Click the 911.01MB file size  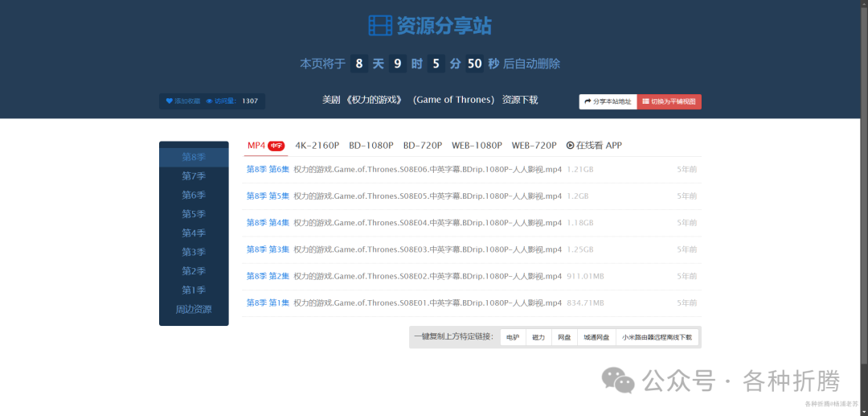[586, 277]
